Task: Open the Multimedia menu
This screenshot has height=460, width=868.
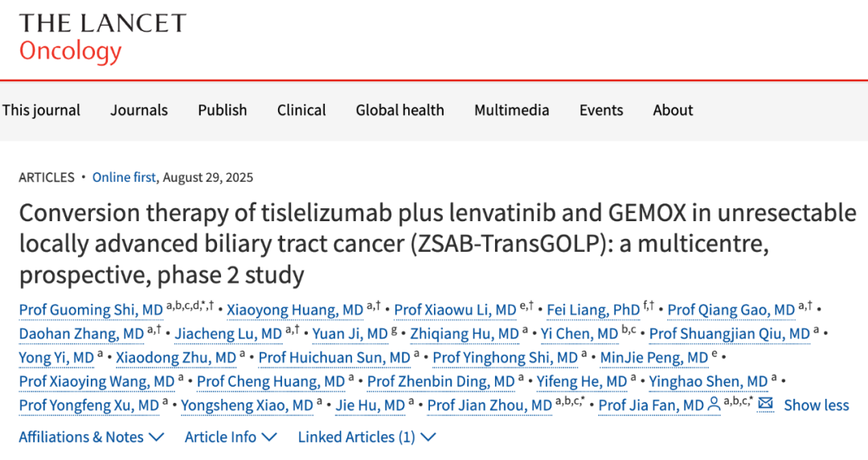Action: [511, 109]
